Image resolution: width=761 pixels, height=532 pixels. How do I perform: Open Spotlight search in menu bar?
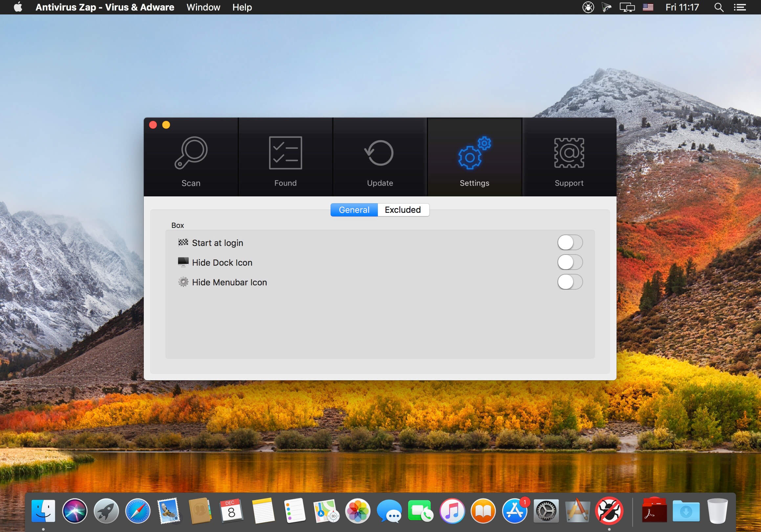click(719, 7)
